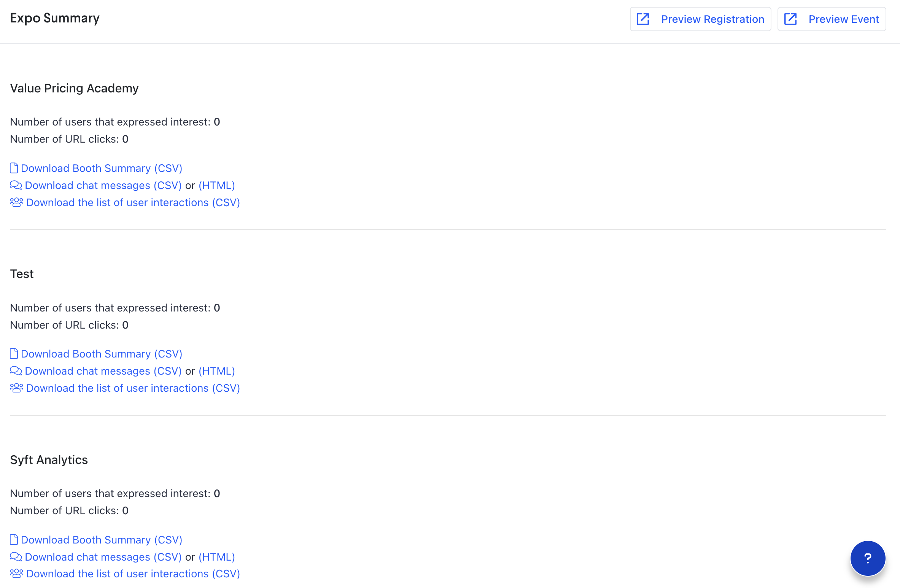This screenshot has width=900, height=588.
Task: Open chat messages HTML for Test booth
Action: point(217,371)
